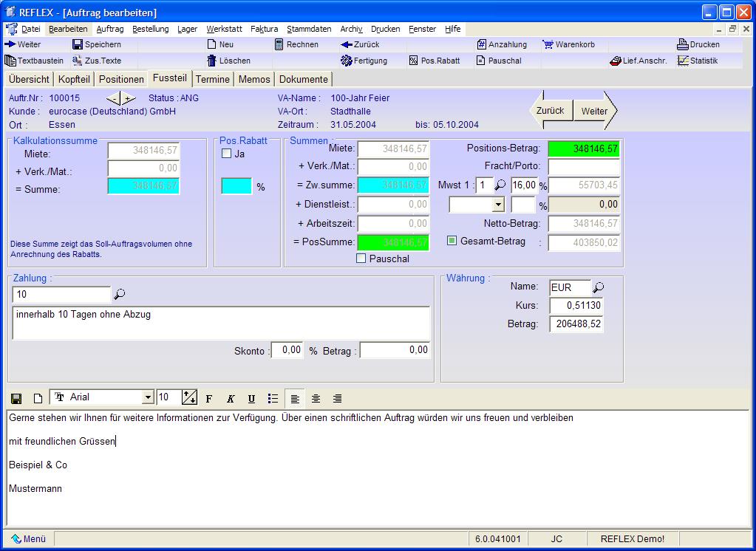Align text left in editor
This screenshot has height=551, width=756.
tap(295, 399)
